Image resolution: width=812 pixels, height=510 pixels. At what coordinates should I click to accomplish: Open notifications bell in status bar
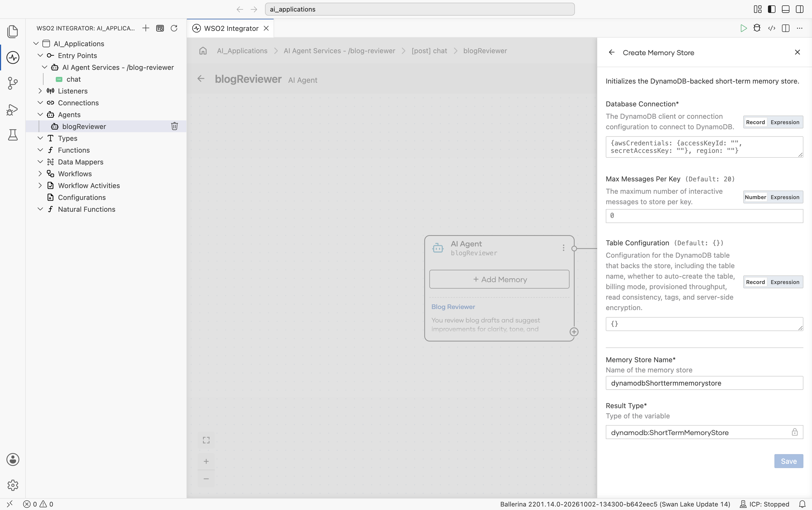[x=802, y=504]
